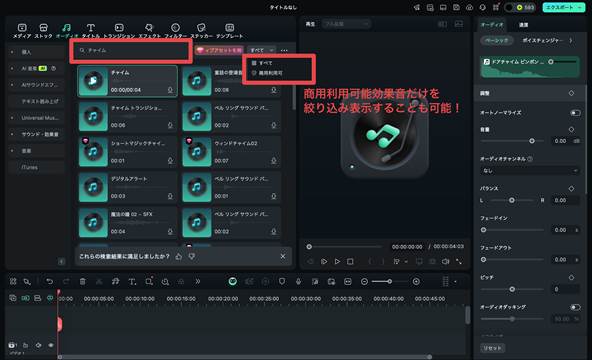The width and height of the screenshot is (592, 360).
Task: Open the three-dots more options button
Action: pos(284,50)
